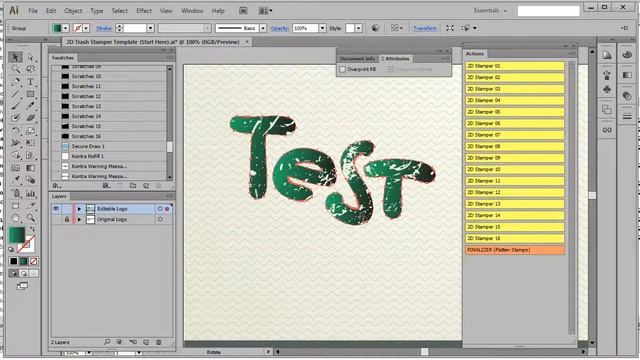Screen dimensions: 640x360
Task: Pick the Magic Wand tool
Action: click(x=16, y=69)
